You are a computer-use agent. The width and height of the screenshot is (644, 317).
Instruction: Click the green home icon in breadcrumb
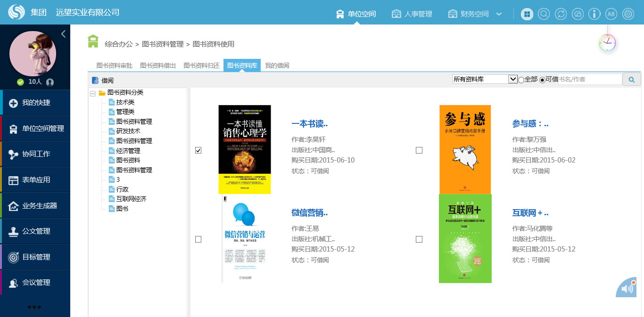[x=93, y=41]
